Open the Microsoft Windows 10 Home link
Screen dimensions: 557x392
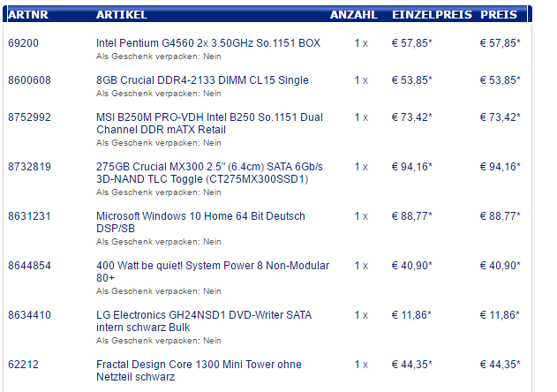click(200, 222)
